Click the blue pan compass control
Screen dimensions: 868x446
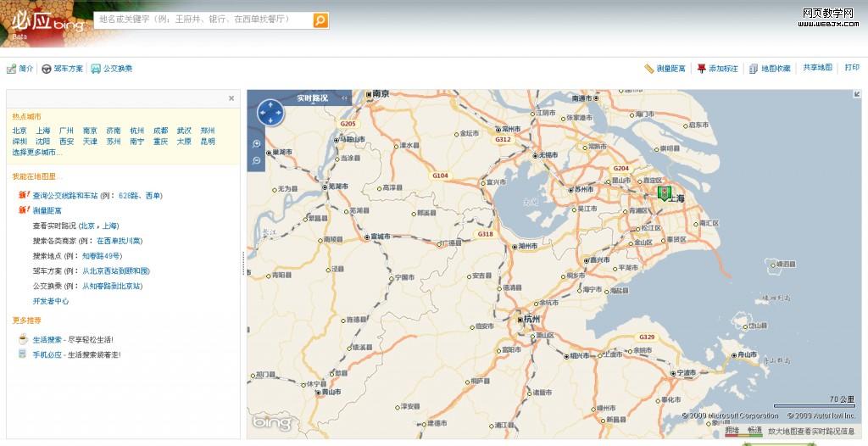[270, 112]
